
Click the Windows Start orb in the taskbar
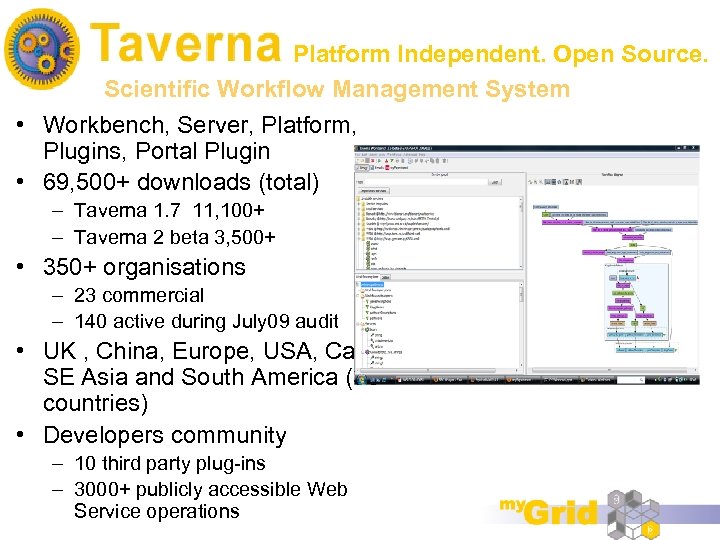pos(361,379)
